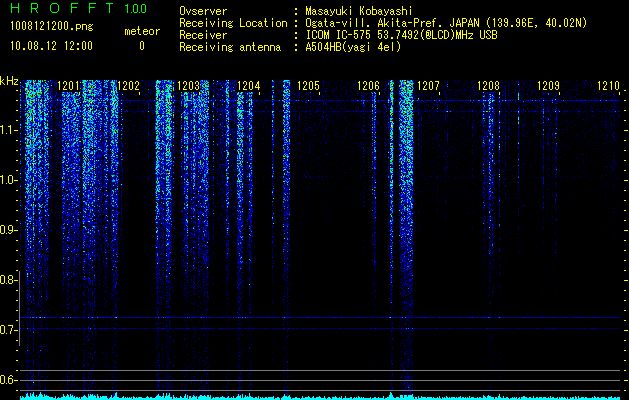Click the 1.1 kHz axis label
The image size is (629, 400).
point(7,130)
